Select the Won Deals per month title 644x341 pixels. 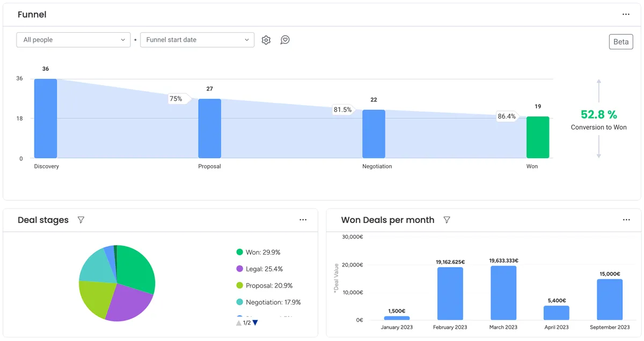(x=387, y=220)
